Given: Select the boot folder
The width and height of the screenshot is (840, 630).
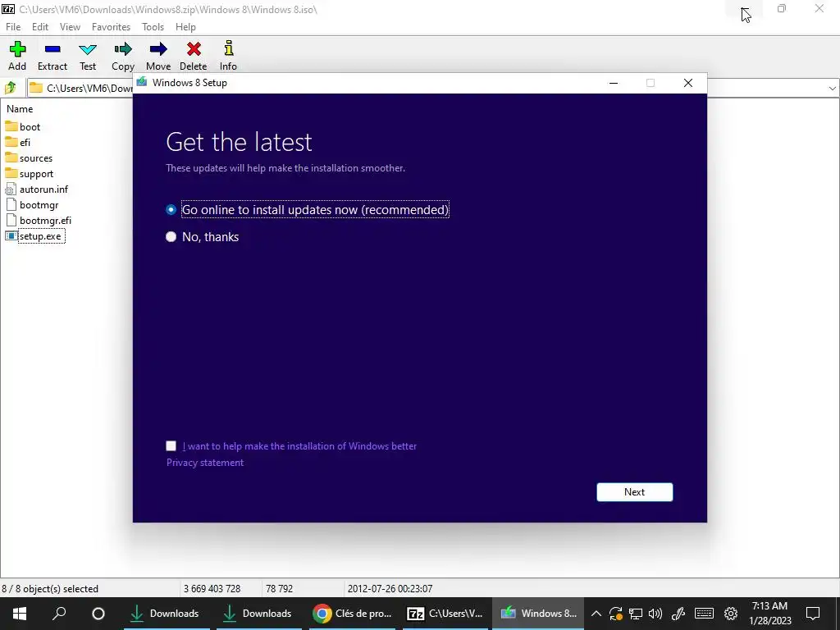Looking at the screenshot, I should (22, 127).
